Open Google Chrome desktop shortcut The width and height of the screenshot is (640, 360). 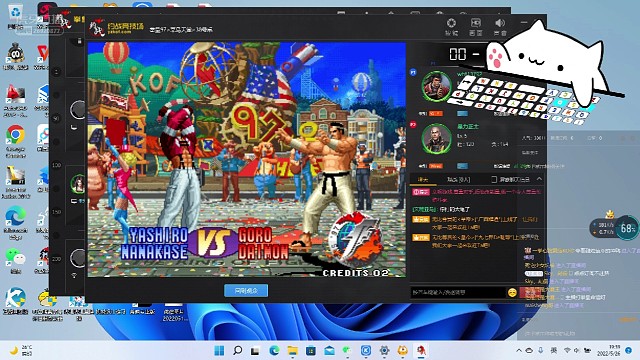(16, 140)
